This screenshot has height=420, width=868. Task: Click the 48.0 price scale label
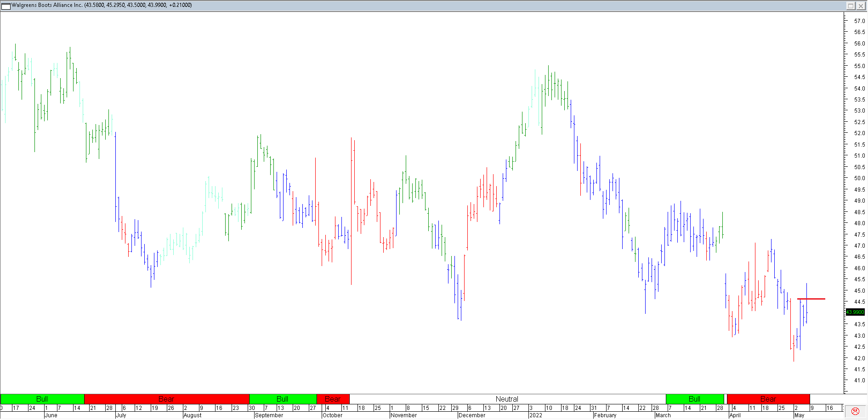[859, 223]
